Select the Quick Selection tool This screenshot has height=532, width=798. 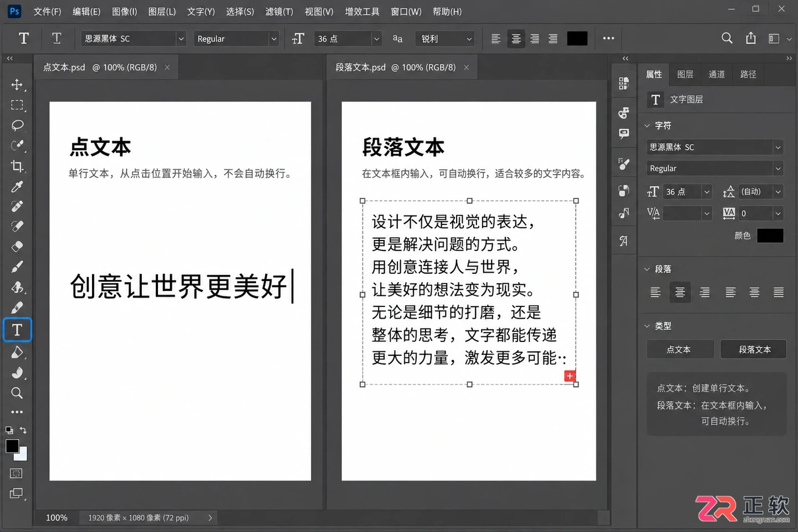[17, 145]
